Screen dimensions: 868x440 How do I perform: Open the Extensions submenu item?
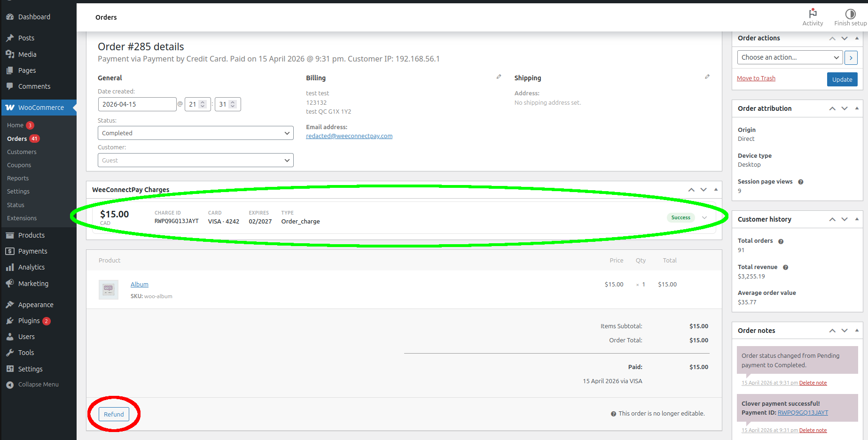22,218
